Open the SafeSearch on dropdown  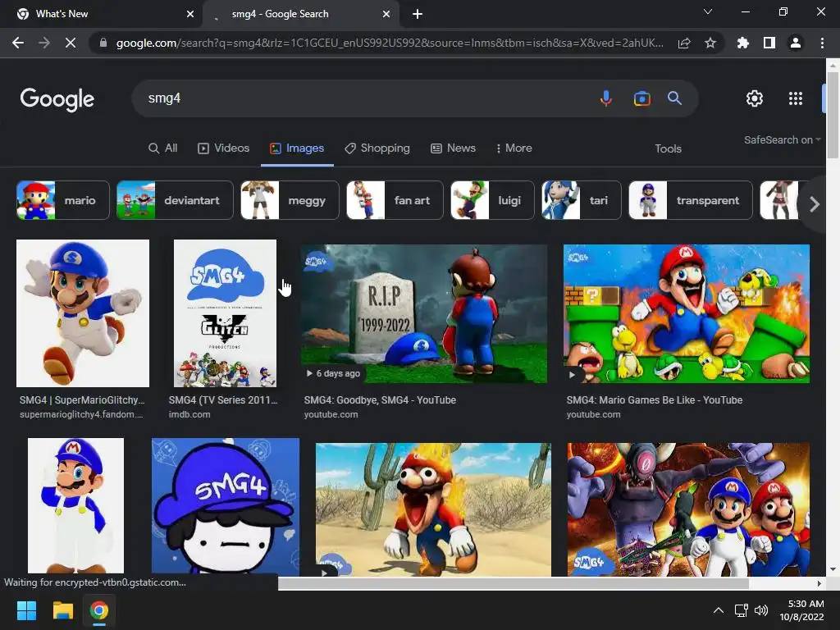pos(782,139)
